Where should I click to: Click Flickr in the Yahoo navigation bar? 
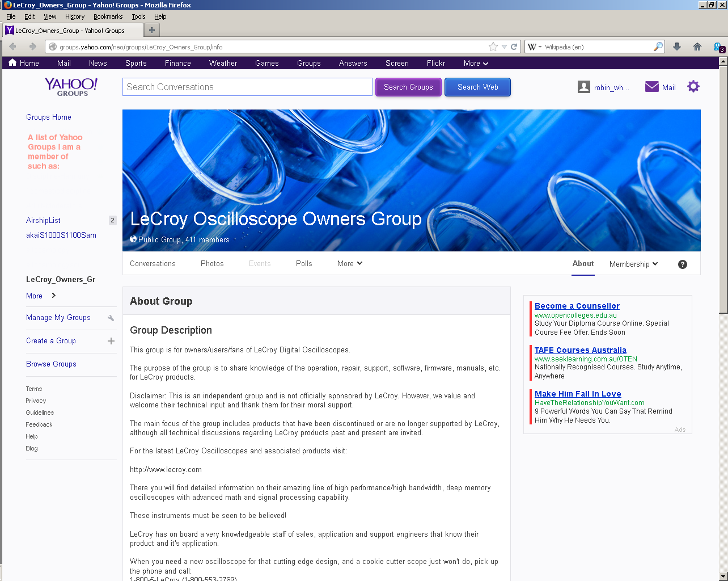click(x=436, y=64)
